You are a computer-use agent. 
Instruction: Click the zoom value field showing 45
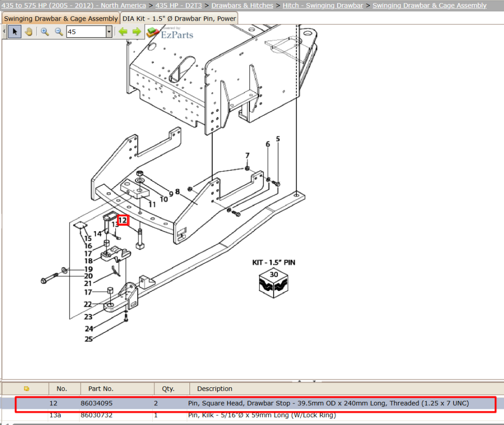[x=86, y=32]
